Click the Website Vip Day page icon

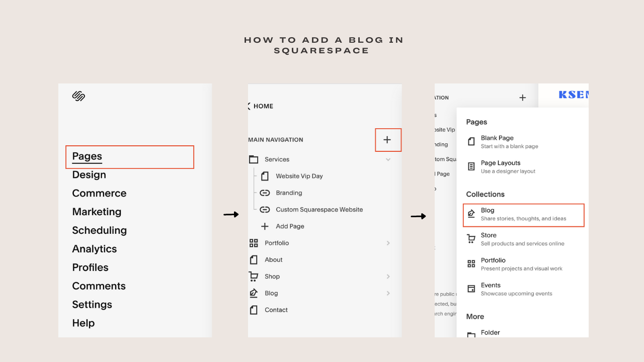[265, 176]
